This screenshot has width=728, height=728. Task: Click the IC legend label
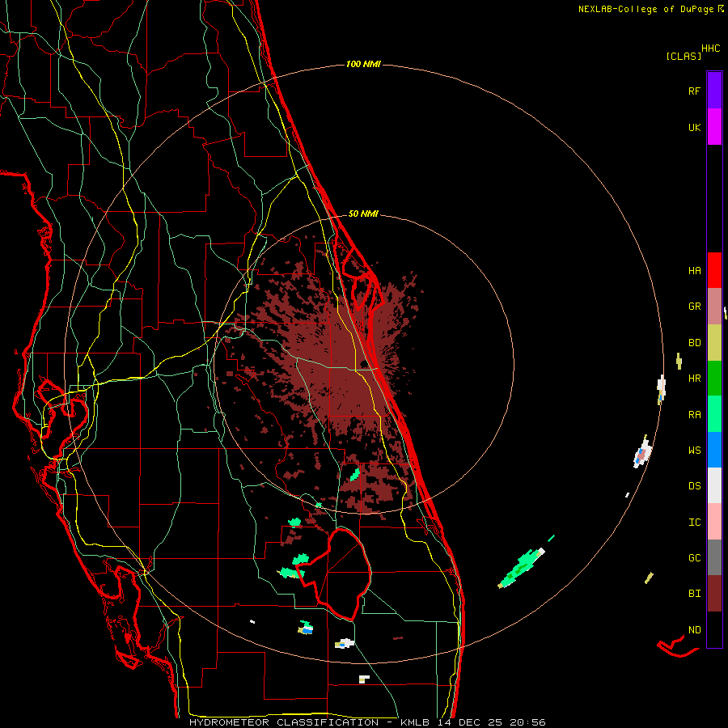[694, 523]
